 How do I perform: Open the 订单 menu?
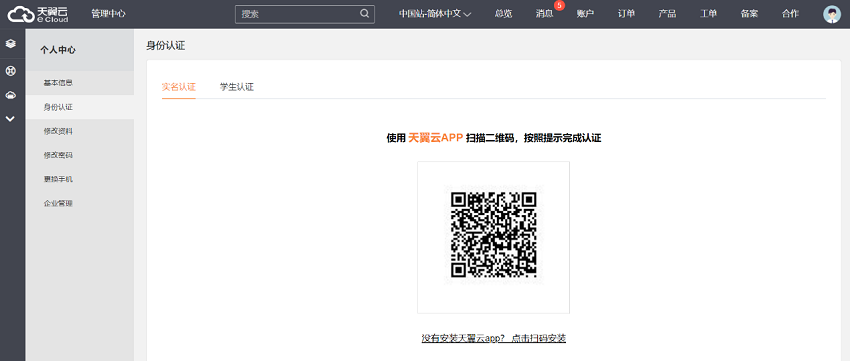tap(626, 14)
